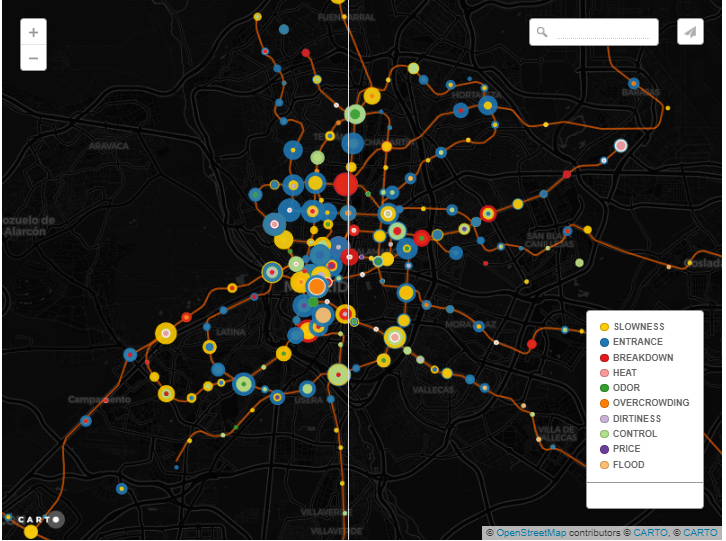Image resolution: width=726 pixels, height=541 pixels.
Task: Click the green ODOR legend swatch
Action: click(x=604, y=388)
